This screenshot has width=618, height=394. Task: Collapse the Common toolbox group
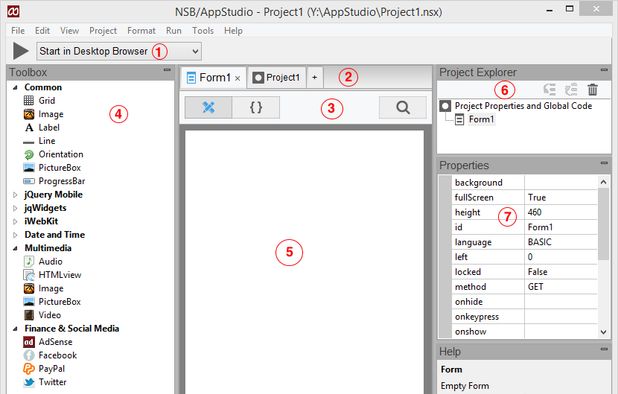15,87
